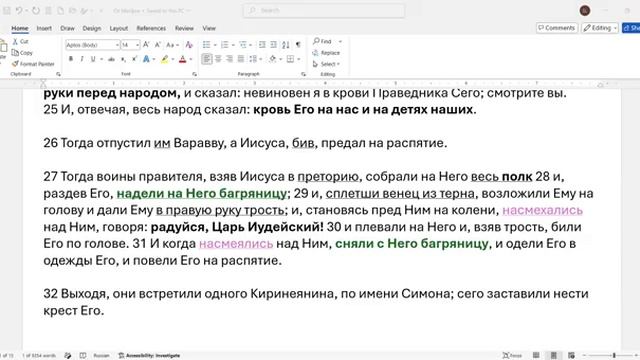Save document using the title bar icon

7,11
